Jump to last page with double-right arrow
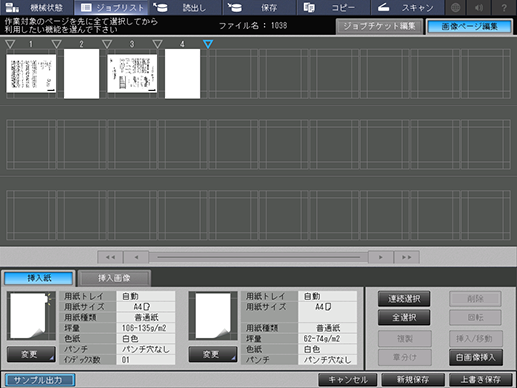Screen dimensions: 517x388 406,257
